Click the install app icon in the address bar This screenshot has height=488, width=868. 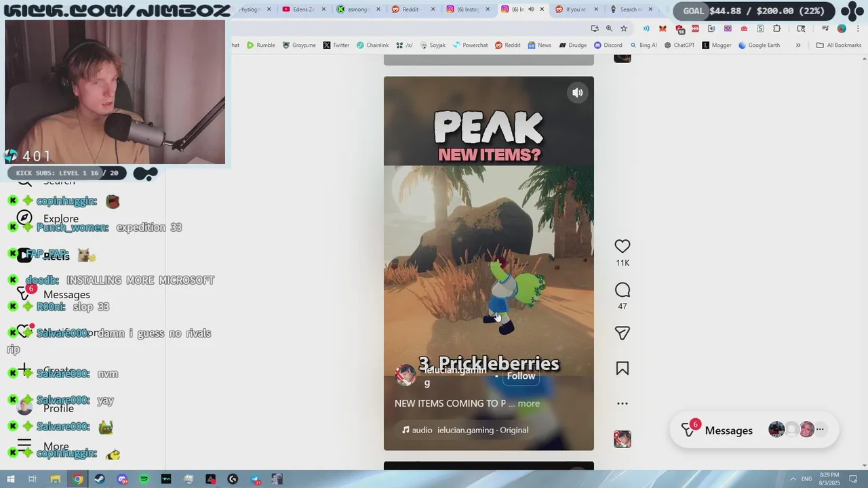[595, 28]
